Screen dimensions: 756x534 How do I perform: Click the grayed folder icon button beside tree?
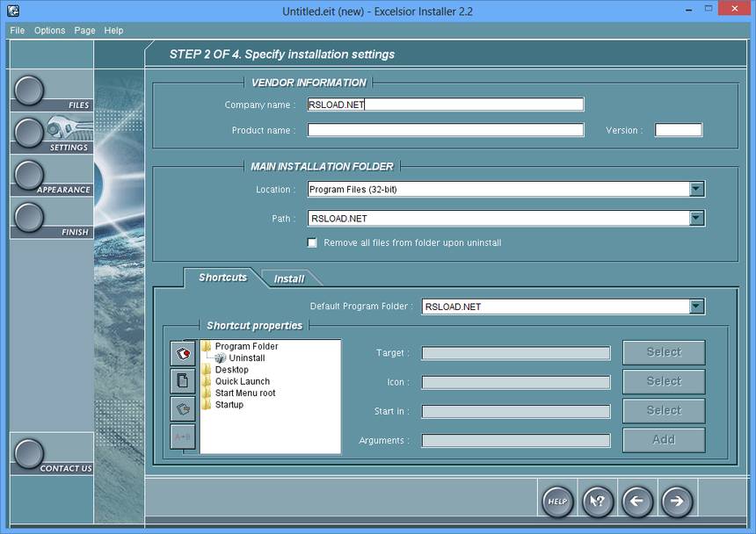click(183, 408)
